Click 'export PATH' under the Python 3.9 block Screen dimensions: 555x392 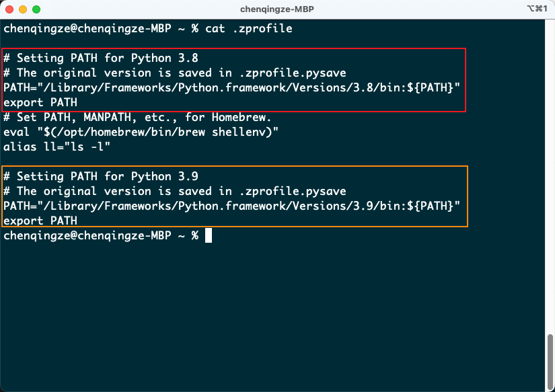pos(40,221)
